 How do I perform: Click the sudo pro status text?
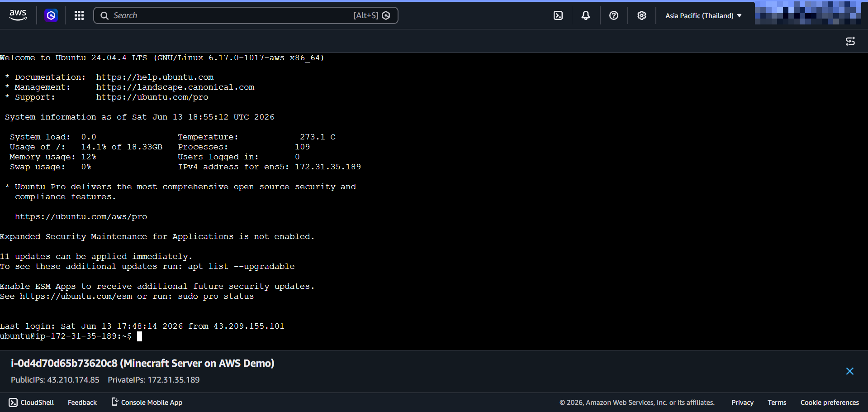coord(216,296)
